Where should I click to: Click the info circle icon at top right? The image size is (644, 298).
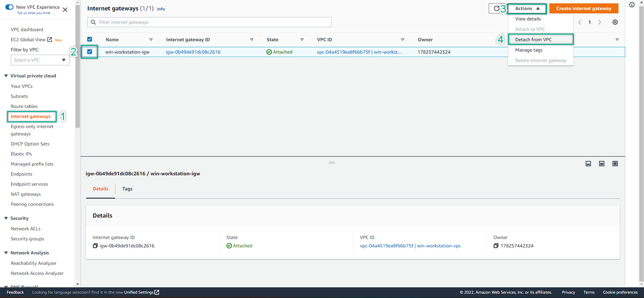632,5
